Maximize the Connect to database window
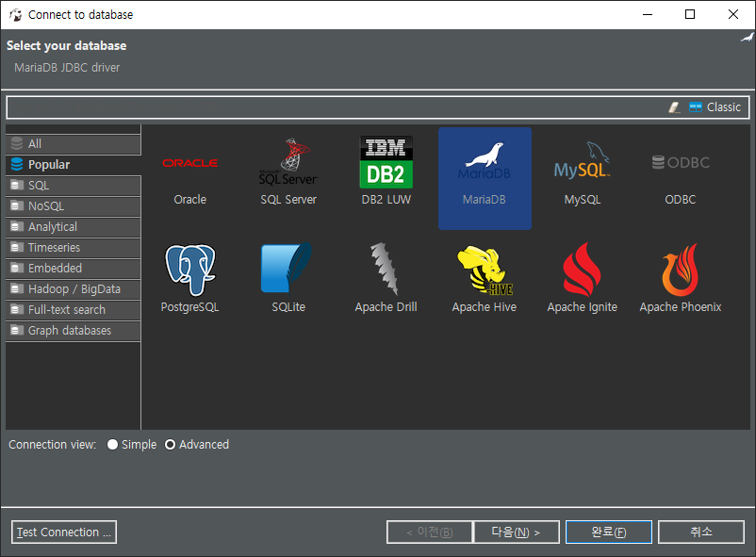Image resolution: width=756 pixels, height=557 pixels. [x=690, y=14]
